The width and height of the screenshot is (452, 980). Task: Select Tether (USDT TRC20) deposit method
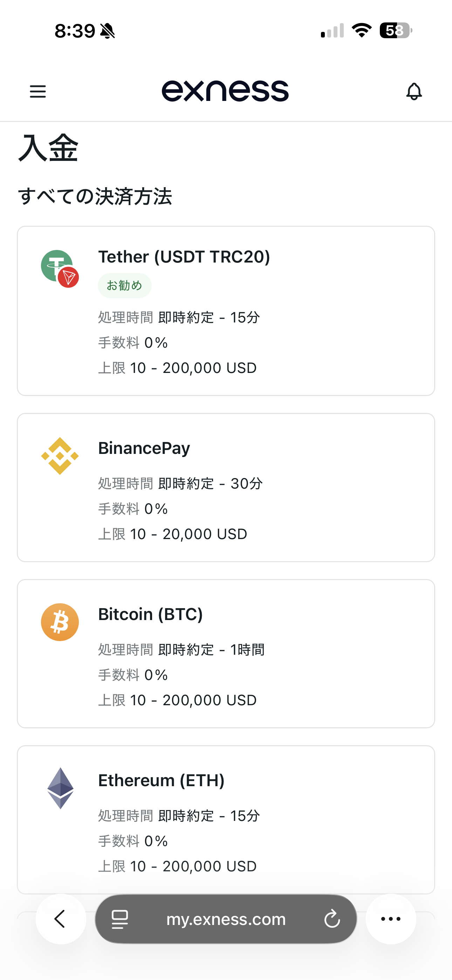(184, 257)
